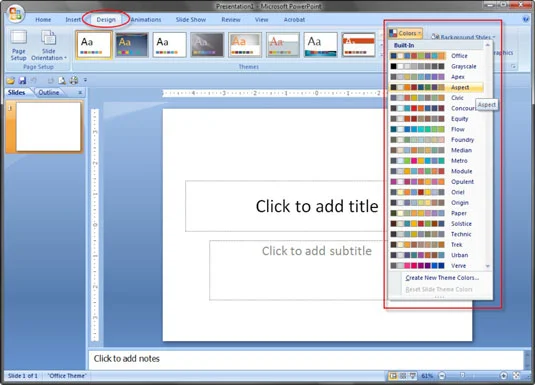Choose the Apex color scheme
This screenshot has height=385, width=535.
(436, 77)
